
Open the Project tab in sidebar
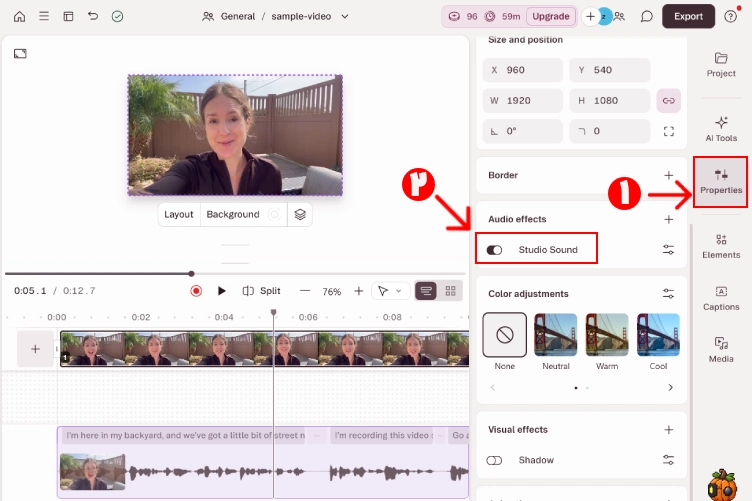click(x=721, y=65)
